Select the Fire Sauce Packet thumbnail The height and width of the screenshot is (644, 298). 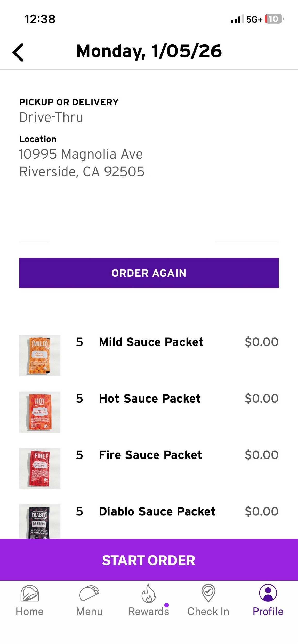[40, 468]
